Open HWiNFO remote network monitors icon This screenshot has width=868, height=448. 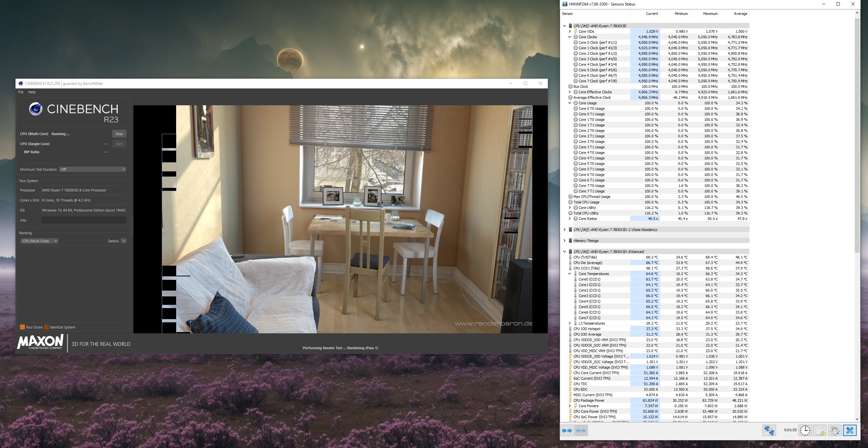(x=769, y=431)
